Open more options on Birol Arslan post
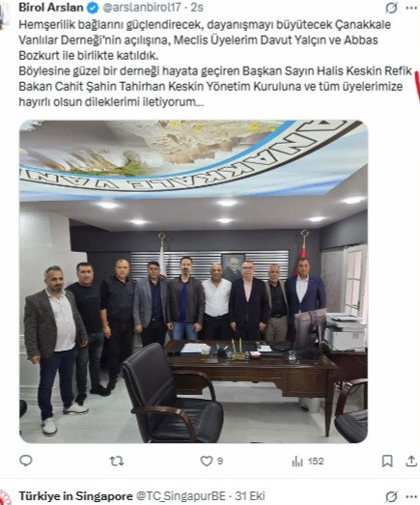Screen dimensions: 420x505 [x=411, y=8]
